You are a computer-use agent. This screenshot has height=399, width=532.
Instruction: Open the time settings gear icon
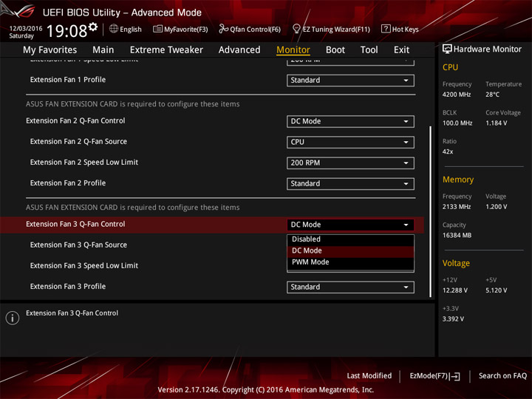pos(93,27)
